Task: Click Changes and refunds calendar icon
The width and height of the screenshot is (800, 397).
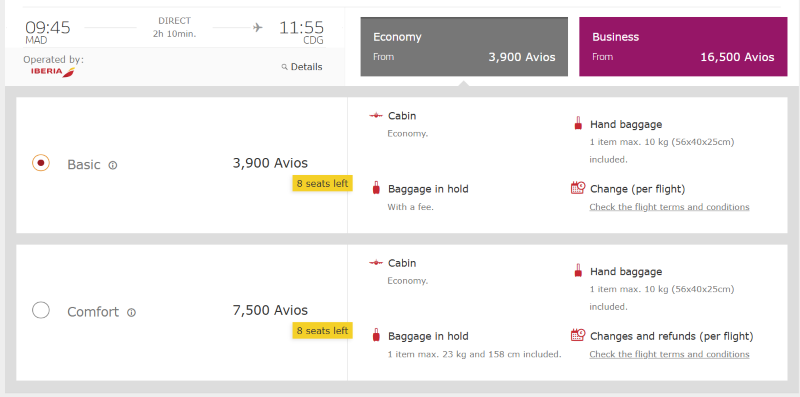Action: click(x=578, y=335)
